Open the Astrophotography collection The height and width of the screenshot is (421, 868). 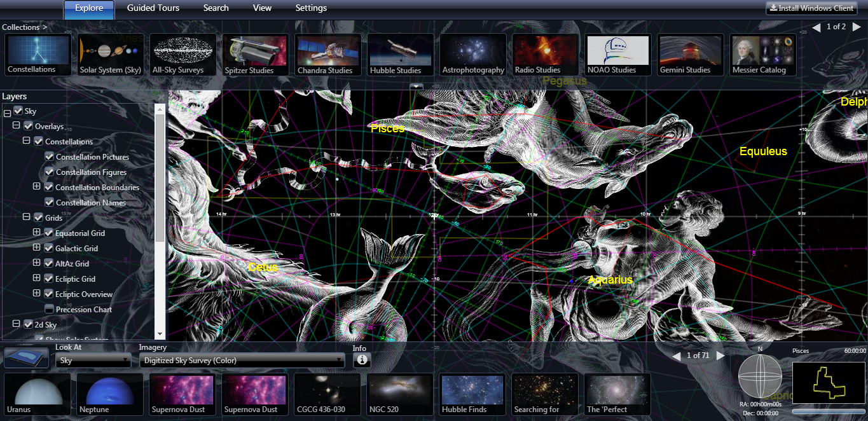[x=473, y=55]
